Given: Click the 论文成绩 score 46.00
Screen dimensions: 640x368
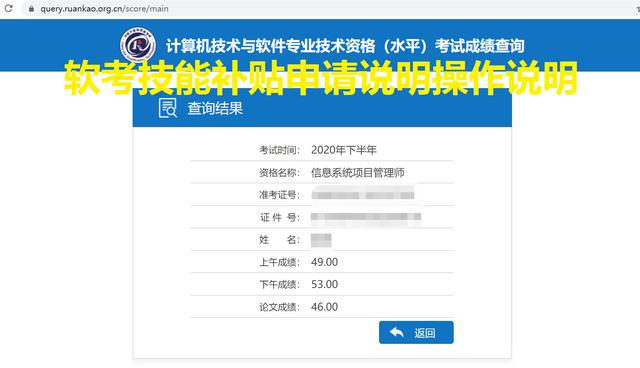Looking at the screenshot, I should (x=324, y=307).
